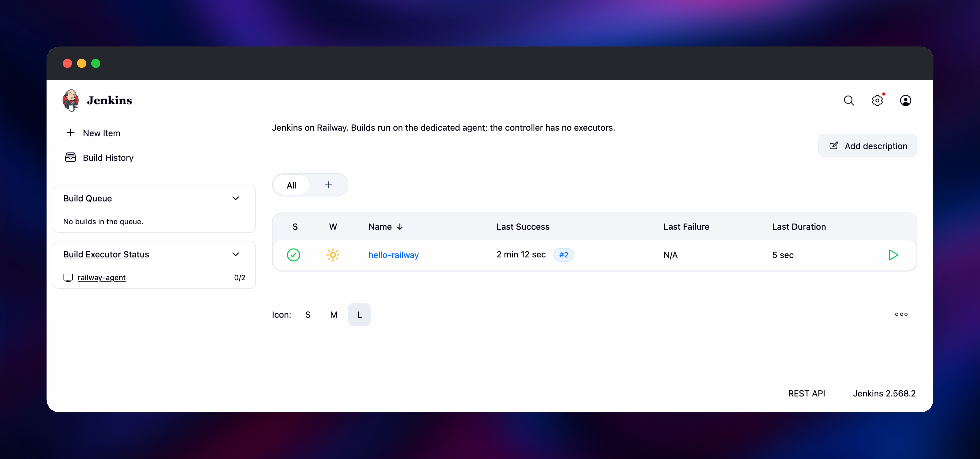This screenshot has width=980, height=459.
Task: Click the Jenkins butler logo
Action: [x=71, y=100]
